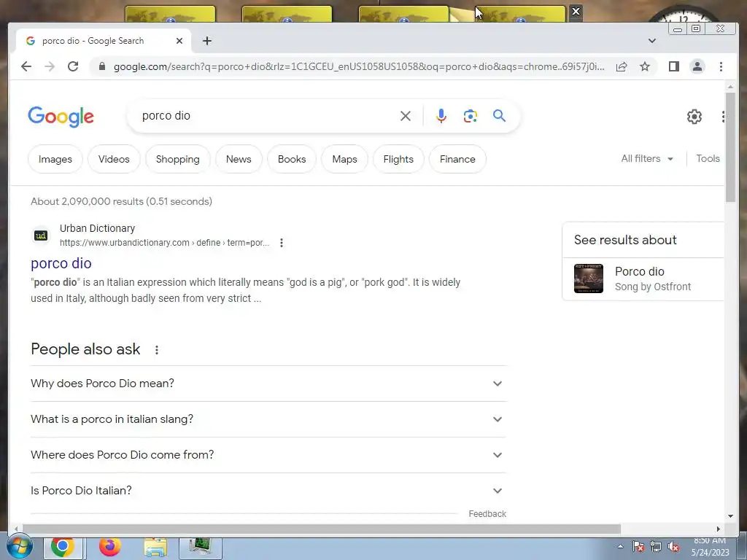Open Windows Start menu orb

click(x=19, y=547)
